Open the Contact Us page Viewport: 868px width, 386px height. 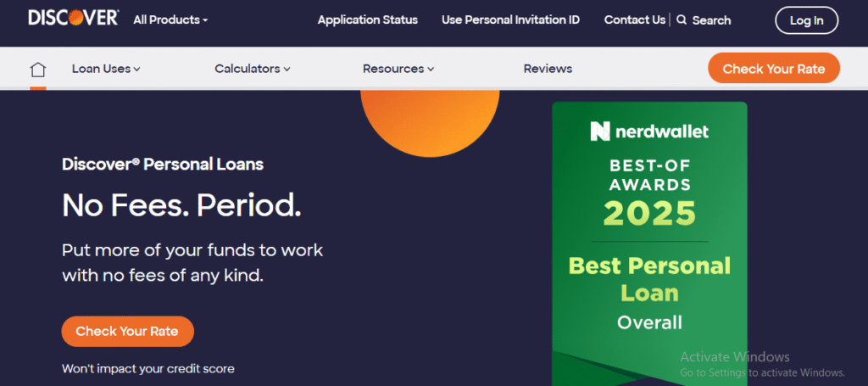[634, 20]
